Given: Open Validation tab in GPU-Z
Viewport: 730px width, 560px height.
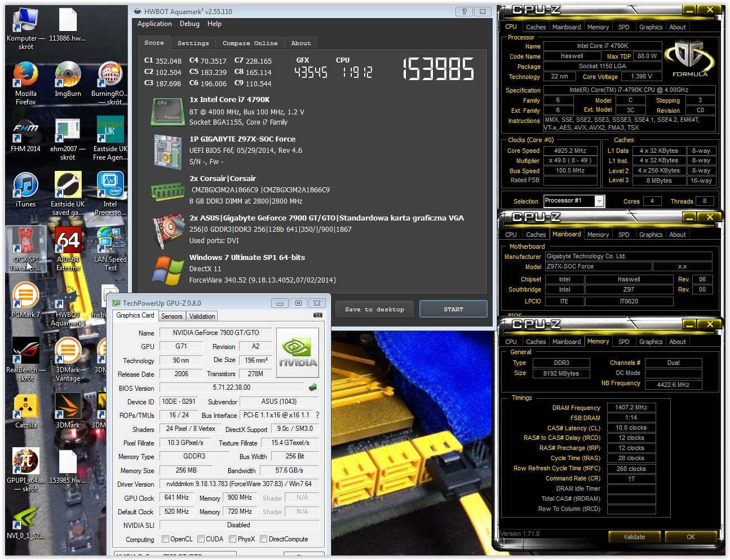Looking at the screenshot, I should point(202,316).
